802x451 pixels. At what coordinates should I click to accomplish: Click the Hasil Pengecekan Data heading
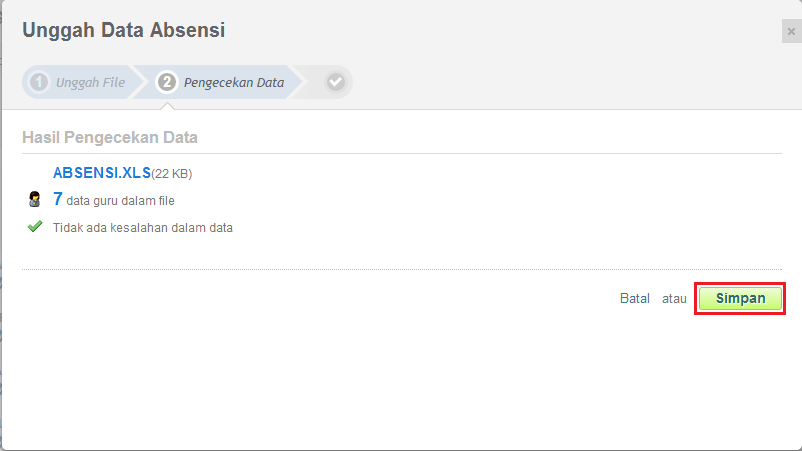[110, 137]
